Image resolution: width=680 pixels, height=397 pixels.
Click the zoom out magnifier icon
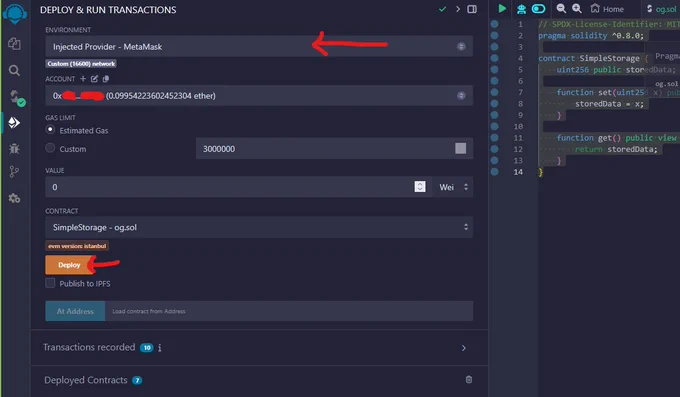click(x=561, y=8)
